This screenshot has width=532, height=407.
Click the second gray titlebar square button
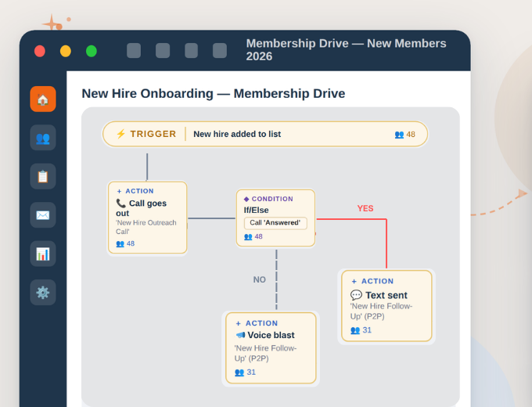(163, 51)
